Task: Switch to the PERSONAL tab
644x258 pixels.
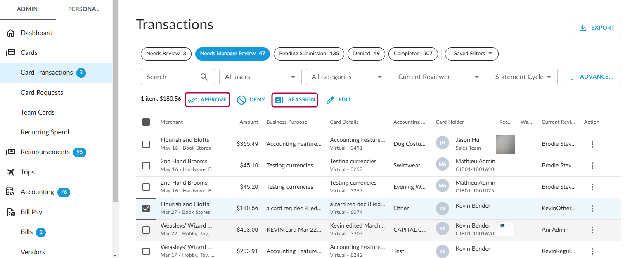Action: [83, 9]
